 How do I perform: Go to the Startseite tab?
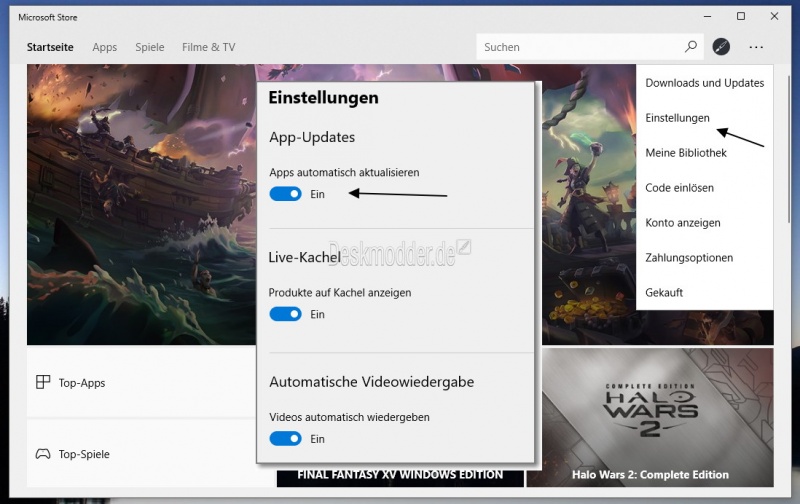[50, 47]
